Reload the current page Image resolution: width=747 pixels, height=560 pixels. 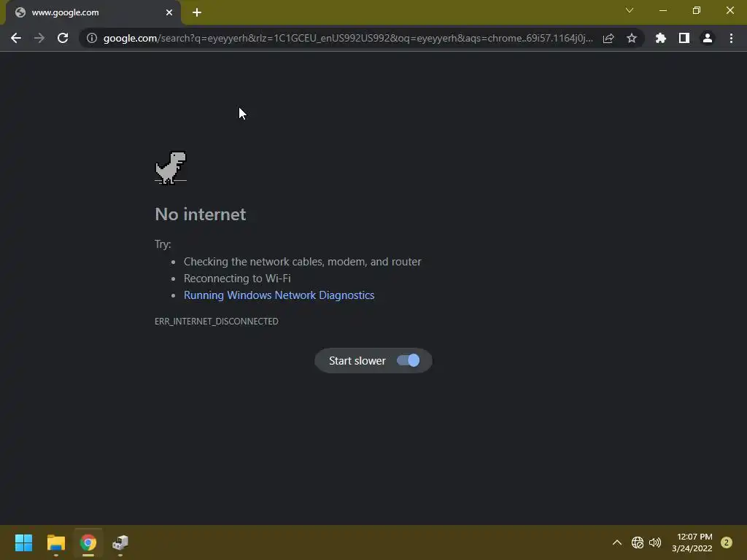point(63,38)
